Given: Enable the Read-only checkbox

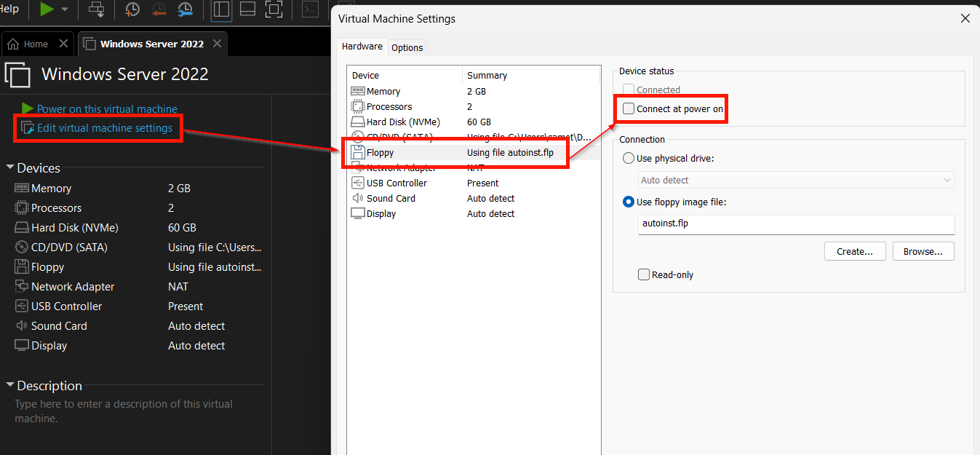Looking at the screenshot, I should coord(643,274).
